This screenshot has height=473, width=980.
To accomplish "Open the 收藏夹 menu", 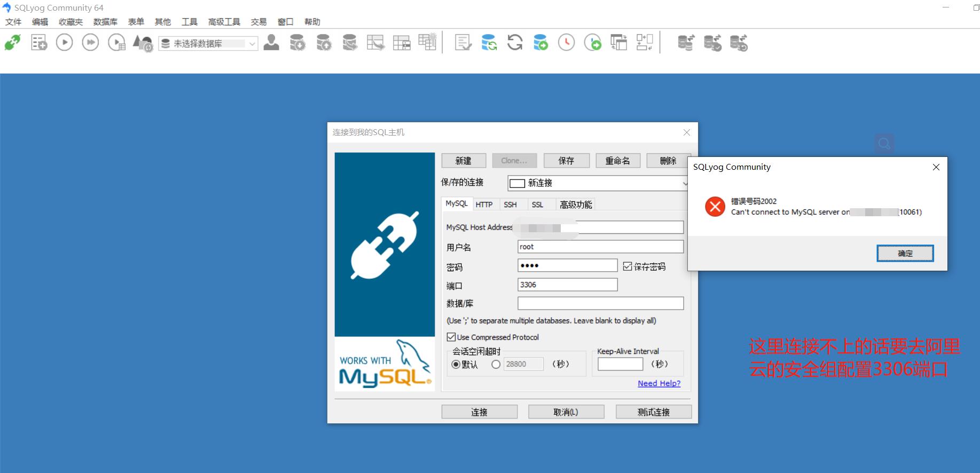I will click(x=71, y=22).
